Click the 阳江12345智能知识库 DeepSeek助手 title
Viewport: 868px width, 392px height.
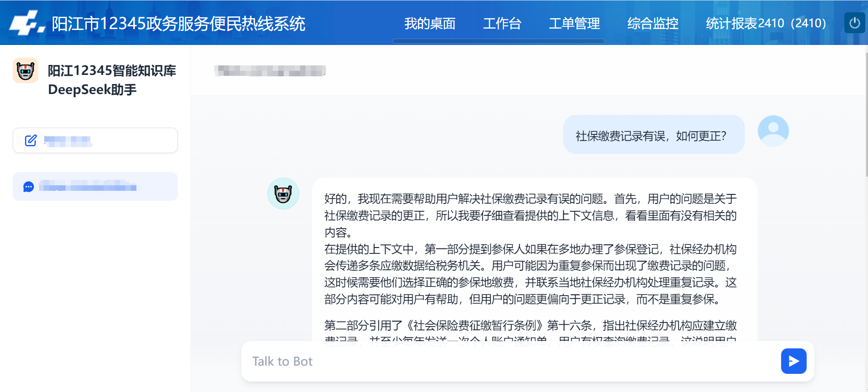pyautogui.click(x=112, y=80)
